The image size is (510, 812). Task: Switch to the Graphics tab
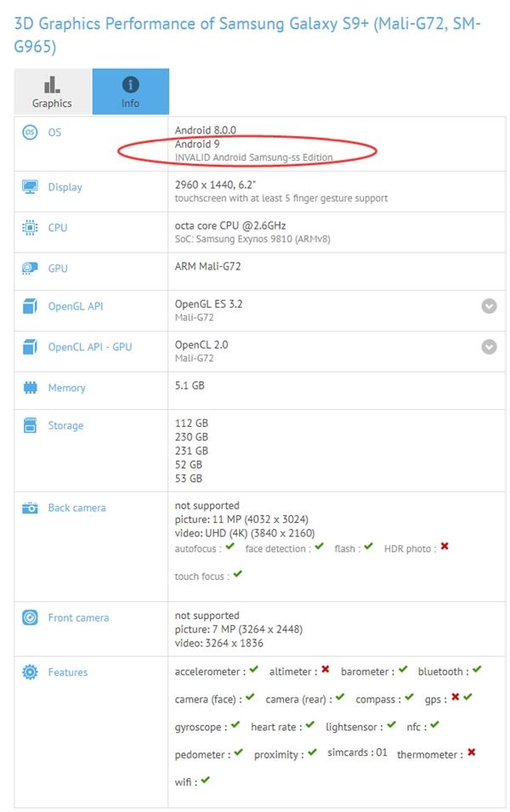(53, 91)
